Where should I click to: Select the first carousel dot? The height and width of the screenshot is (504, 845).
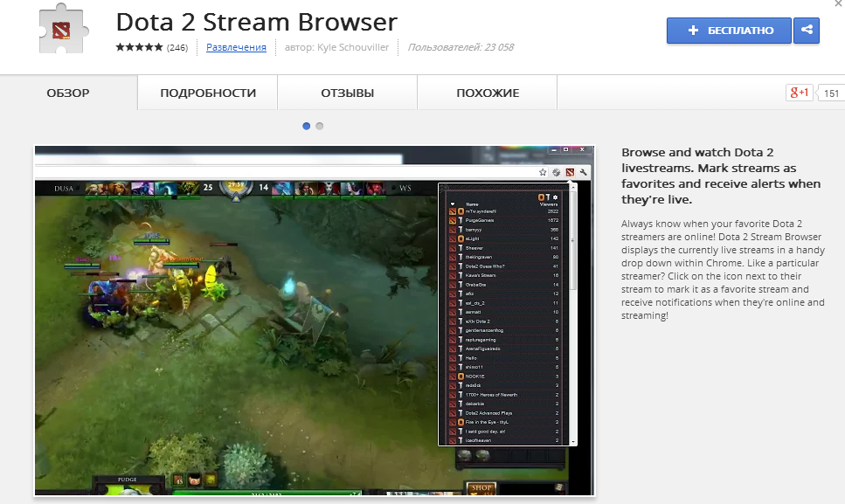pyautogui.click(x=307, y=126)
